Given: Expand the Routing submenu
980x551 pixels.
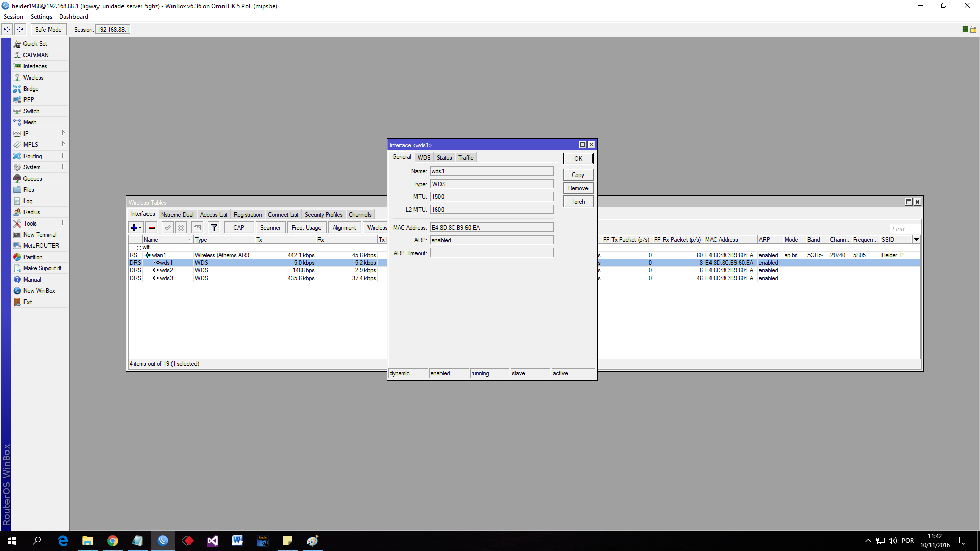Looking at the screenshot, I should pyautogui.click(x=33, y=156).
